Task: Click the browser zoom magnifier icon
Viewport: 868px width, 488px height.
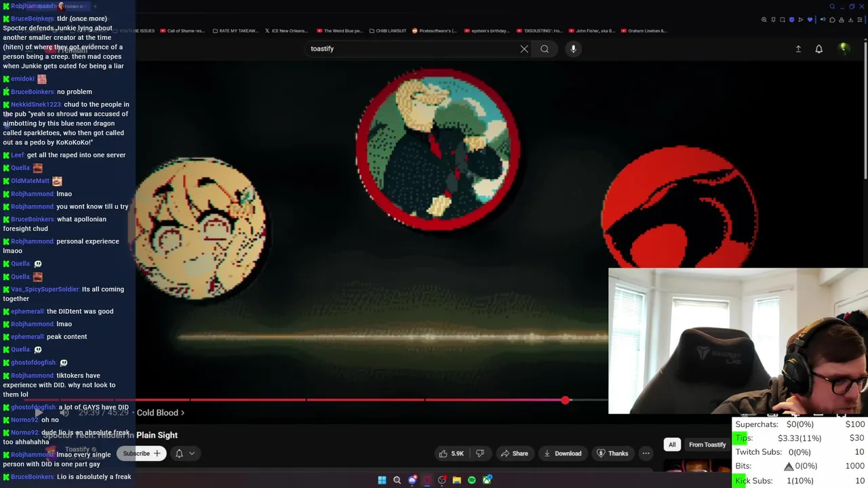Action: [764, 20]
